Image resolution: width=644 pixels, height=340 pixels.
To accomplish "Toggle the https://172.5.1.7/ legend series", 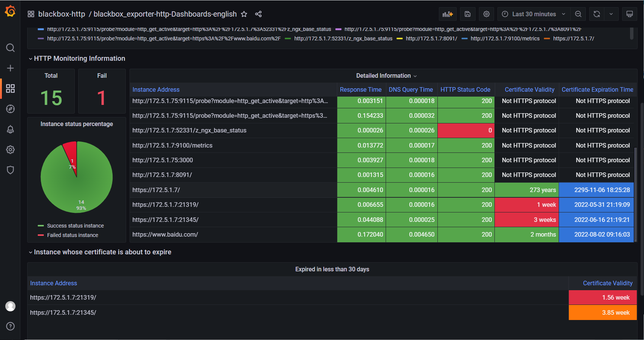I will (573, 38).
